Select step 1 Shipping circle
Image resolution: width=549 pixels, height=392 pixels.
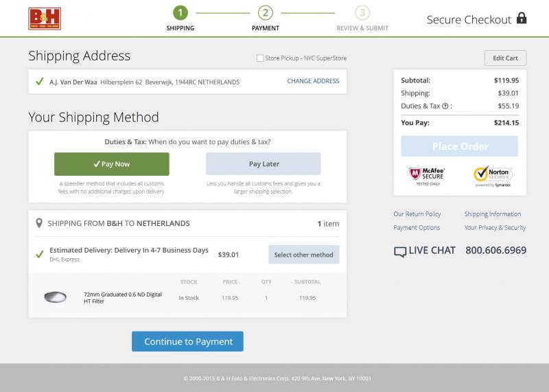click(180, 13)
